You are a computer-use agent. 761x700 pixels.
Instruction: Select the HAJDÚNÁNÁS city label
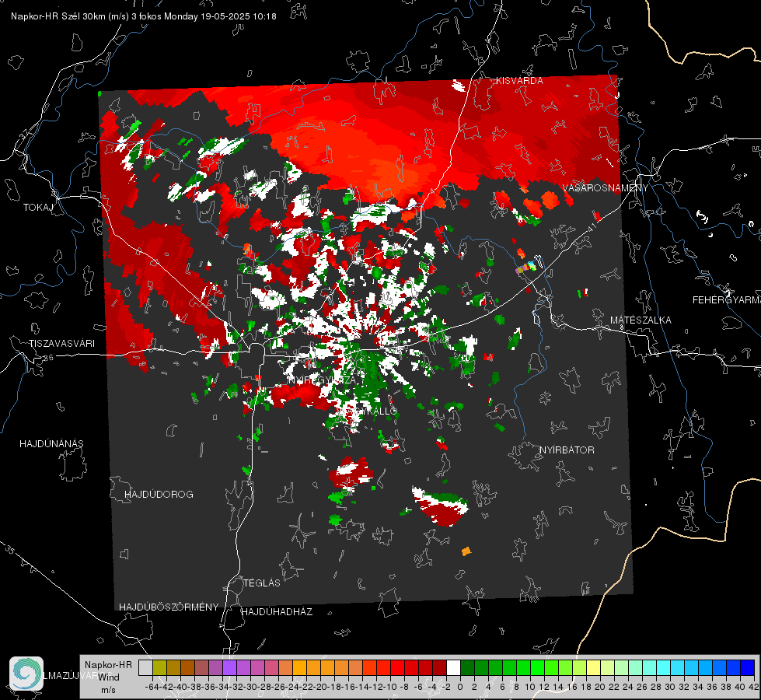[x=51, y=444]
